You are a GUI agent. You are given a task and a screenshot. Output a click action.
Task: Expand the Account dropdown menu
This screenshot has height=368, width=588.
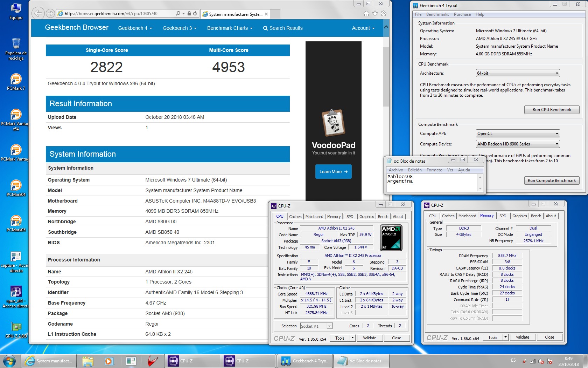click(x=363, y=28)
